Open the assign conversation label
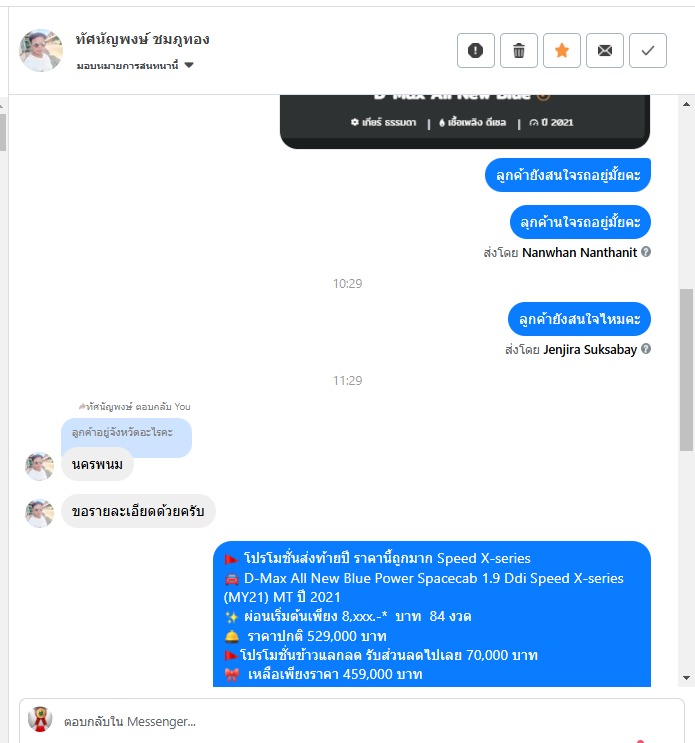Screen dimensions: 695x743 127,65
